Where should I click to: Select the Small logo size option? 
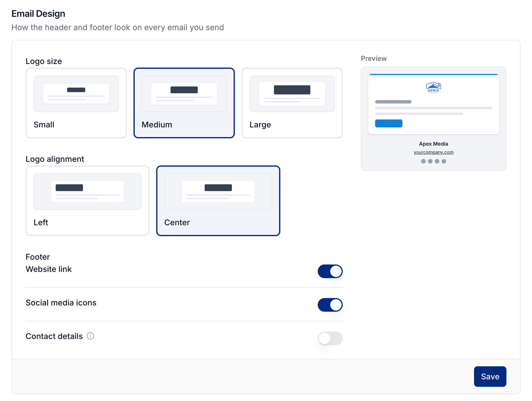(76, 103)
